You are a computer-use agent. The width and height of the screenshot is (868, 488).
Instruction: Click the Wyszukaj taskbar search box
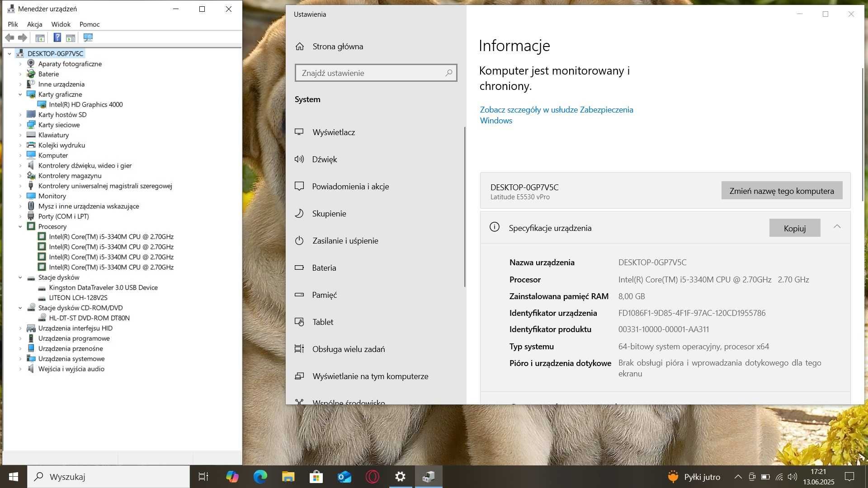point(108,477)
